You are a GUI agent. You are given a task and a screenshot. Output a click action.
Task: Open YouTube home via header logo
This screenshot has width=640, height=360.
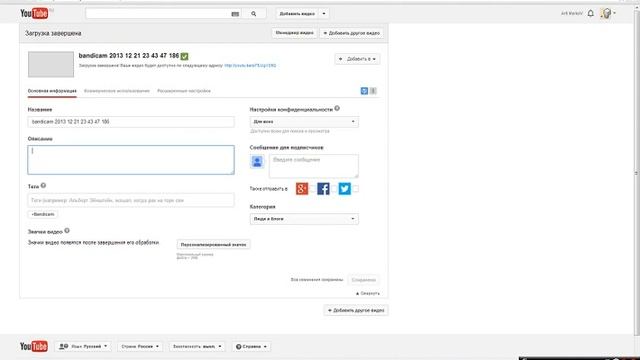[x=34, y=13]
